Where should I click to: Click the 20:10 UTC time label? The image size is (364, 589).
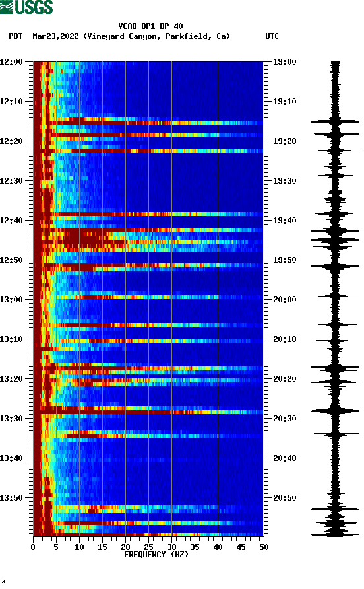[x=284, y=339]
